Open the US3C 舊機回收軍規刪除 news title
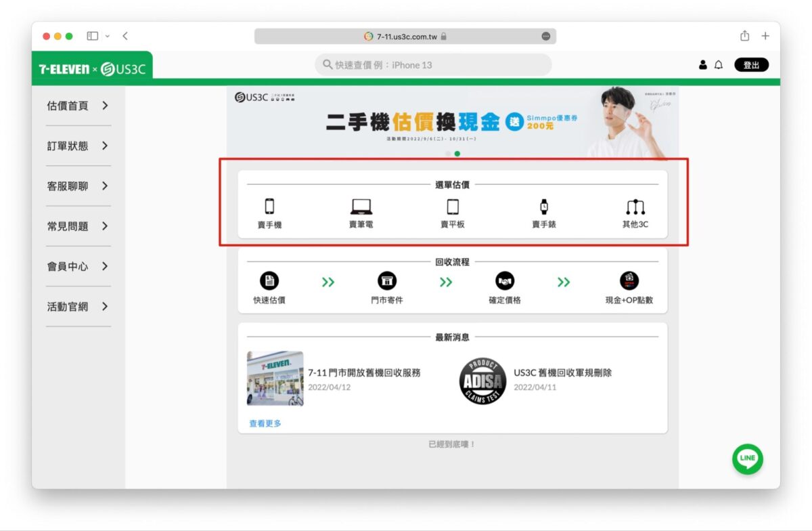Screen dimensions: 812x531 click(x=562, y=373)
